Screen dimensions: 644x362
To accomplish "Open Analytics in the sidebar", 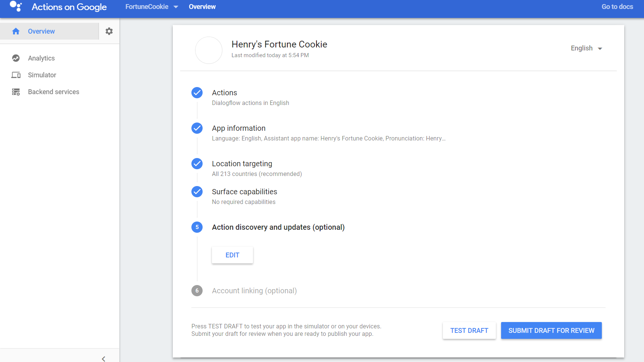I will [x=41, y=58].
